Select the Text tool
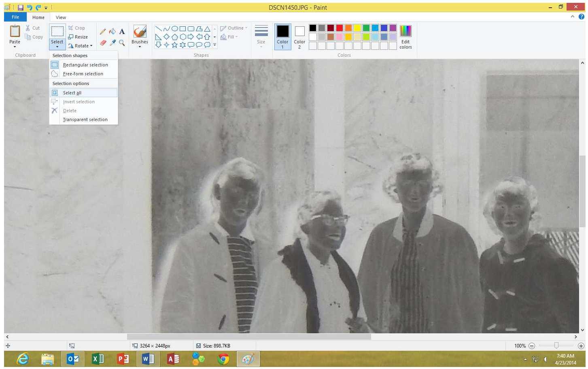The width and height of the screenshot is (588, 369). [x=122, y=32]
